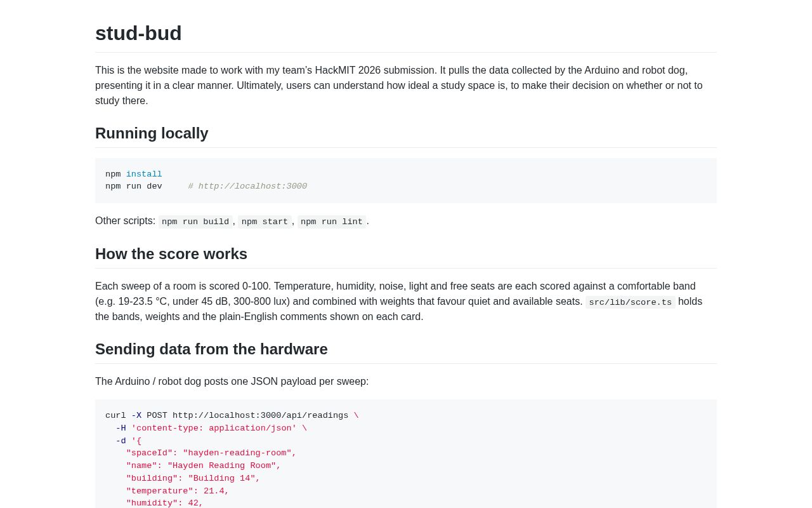Screen dimensions: 812x508
Task: Click the name Hayden Reading Room line
Action: (x=203, y=466)
